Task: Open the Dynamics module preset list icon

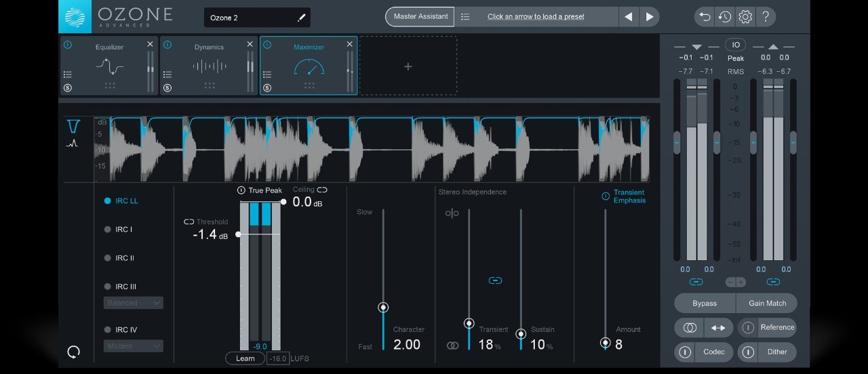Action: [x=167, y=75]
